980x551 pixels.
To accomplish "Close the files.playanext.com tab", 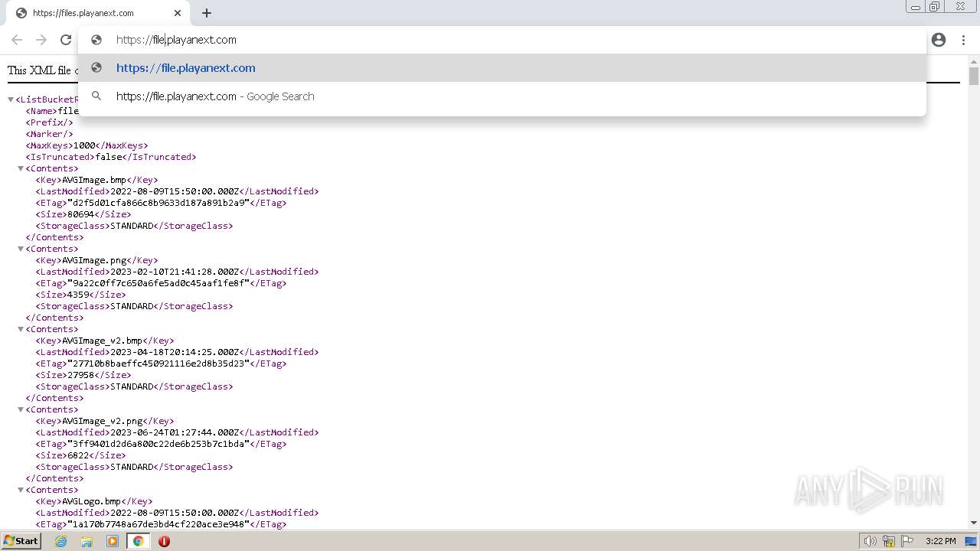I will coord(178,13).
